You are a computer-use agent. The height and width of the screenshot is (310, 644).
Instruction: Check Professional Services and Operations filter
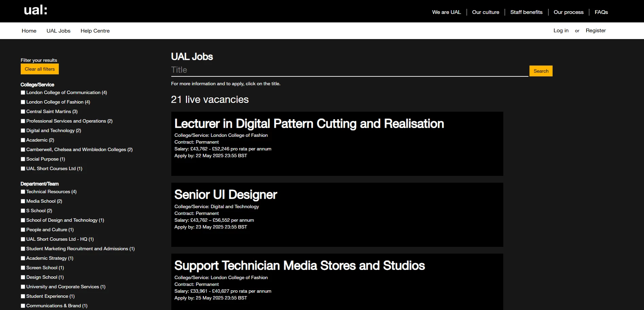[23, 121]
